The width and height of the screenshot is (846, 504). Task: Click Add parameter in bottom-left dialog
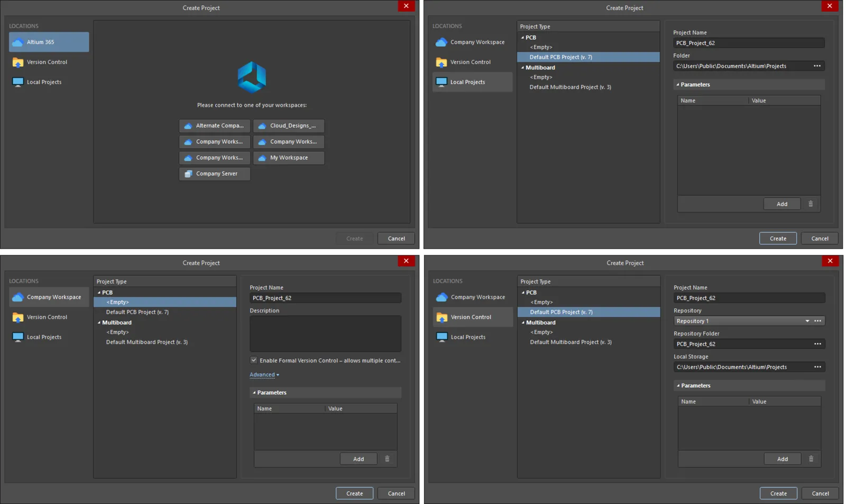[358, 459]
